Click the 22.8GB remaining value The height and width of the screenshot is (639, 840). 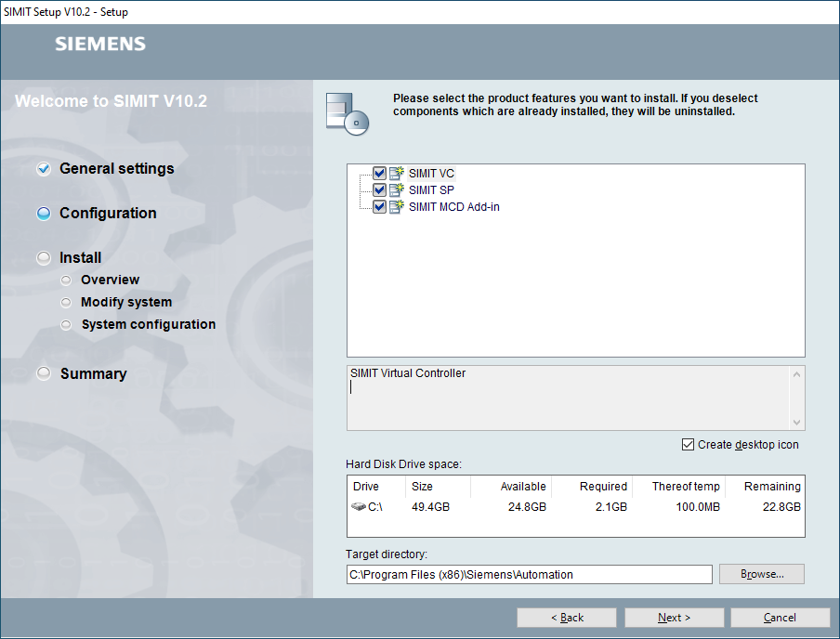(x=781, y=507)
